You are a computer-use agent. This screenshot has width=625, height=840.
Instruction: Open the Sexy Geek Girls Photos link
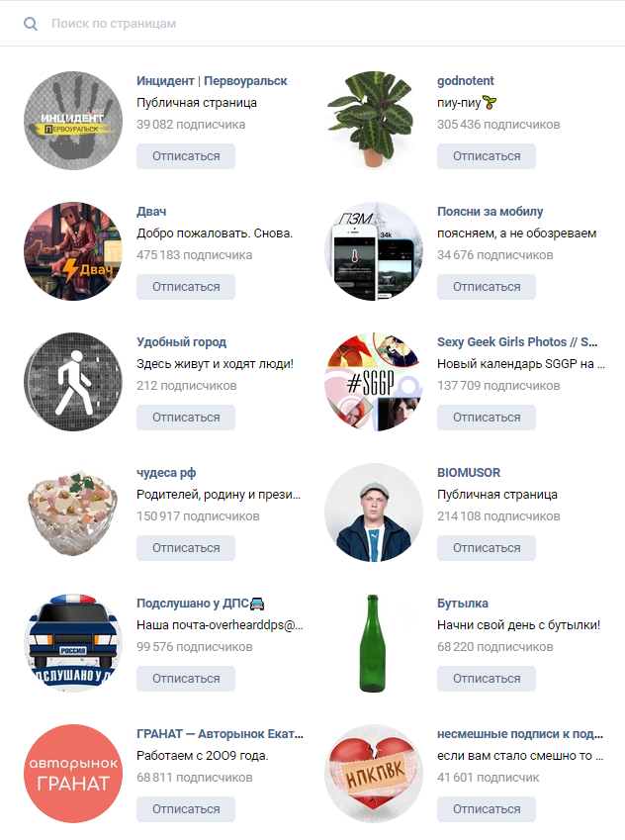click(x=517, y=342)
